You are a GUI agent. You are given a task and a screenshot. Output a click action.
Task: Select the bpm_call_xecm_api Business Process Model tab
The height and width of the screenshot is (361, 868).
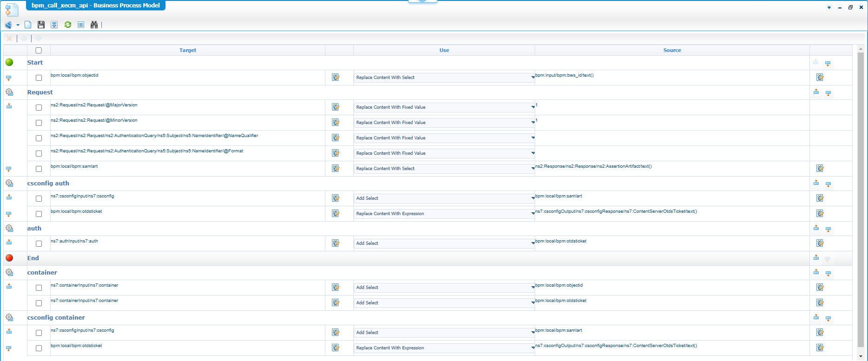coord(95,6)
